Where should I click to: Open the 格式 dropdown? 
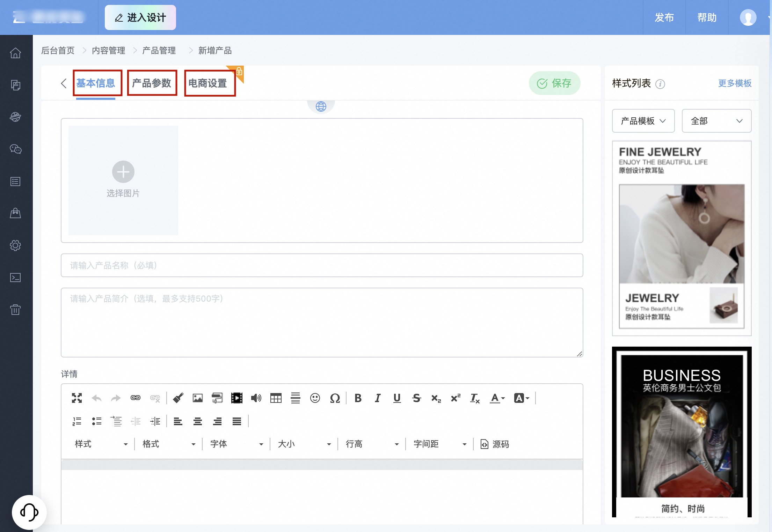(169, 444)
